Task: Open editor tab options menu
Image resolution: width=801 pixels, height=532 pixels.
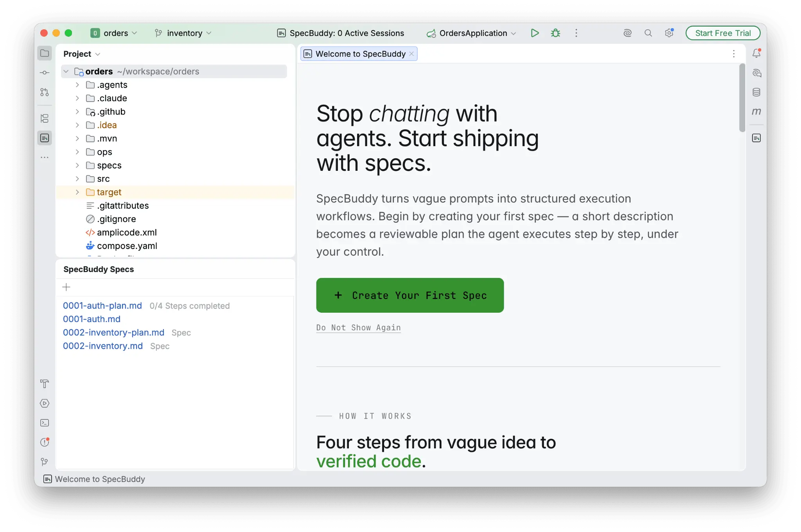Action: point(734,54)
